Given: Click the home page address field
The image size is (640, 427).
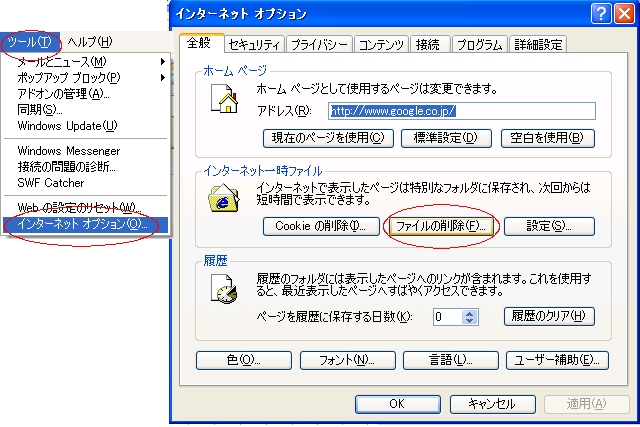Looking at the screenshot, I should (462, 111).
